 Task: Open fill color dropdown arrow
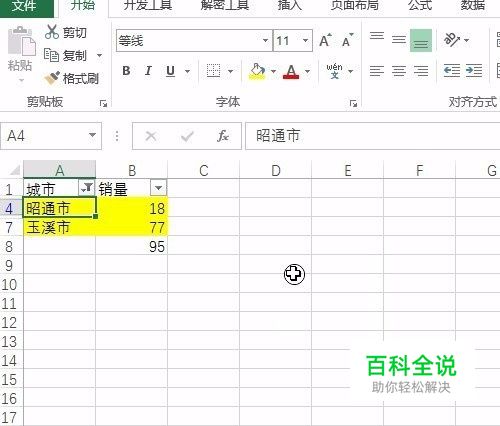[273, 71]
